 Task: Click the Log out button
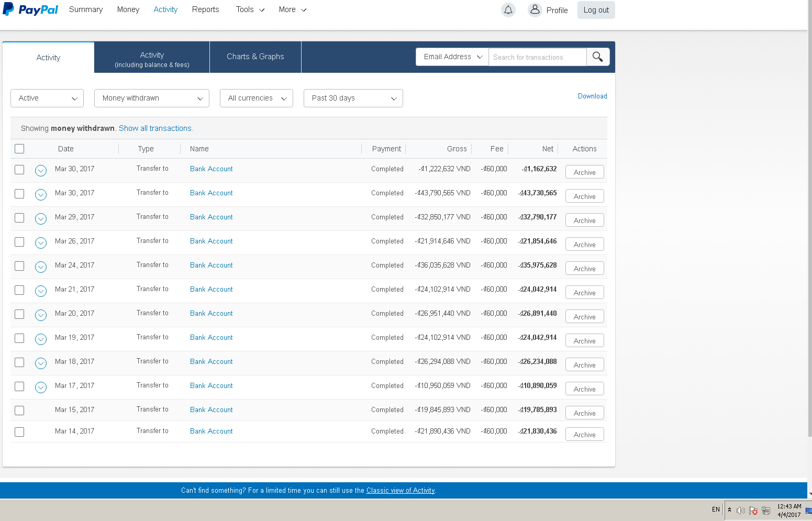tap(596, 10)
